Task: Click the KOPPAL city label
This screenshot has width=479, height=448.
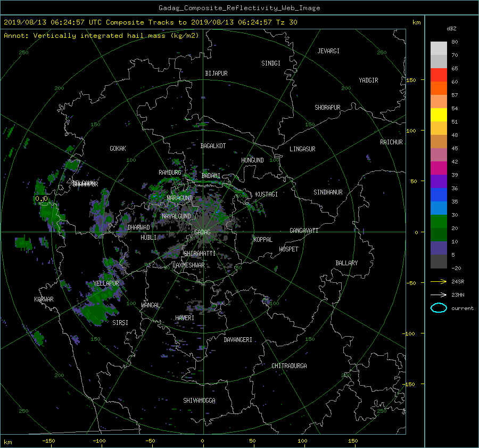Action: tap(263, 239)
